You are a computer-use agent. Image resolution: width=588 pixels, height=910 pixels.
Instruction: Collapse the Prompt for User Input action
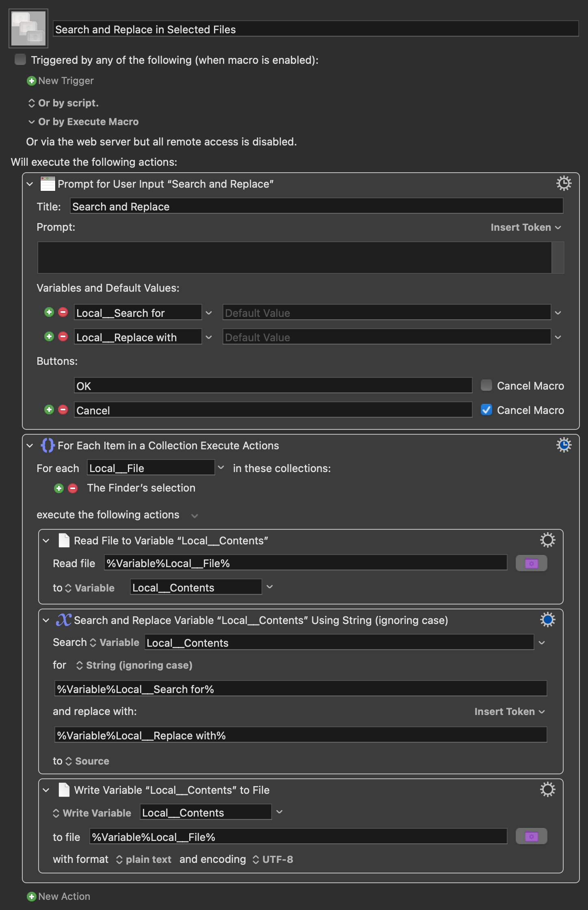(30, 184)
